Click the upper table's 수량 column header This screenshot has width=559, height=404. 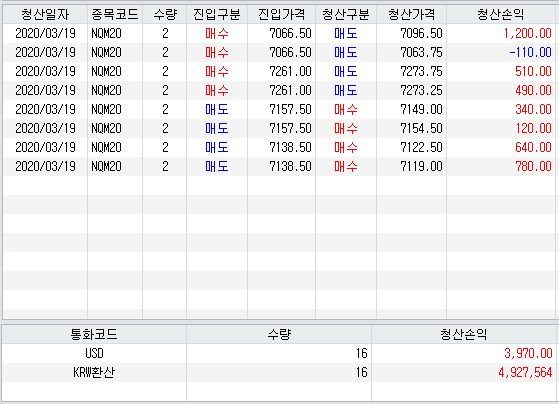coord(164,15)
